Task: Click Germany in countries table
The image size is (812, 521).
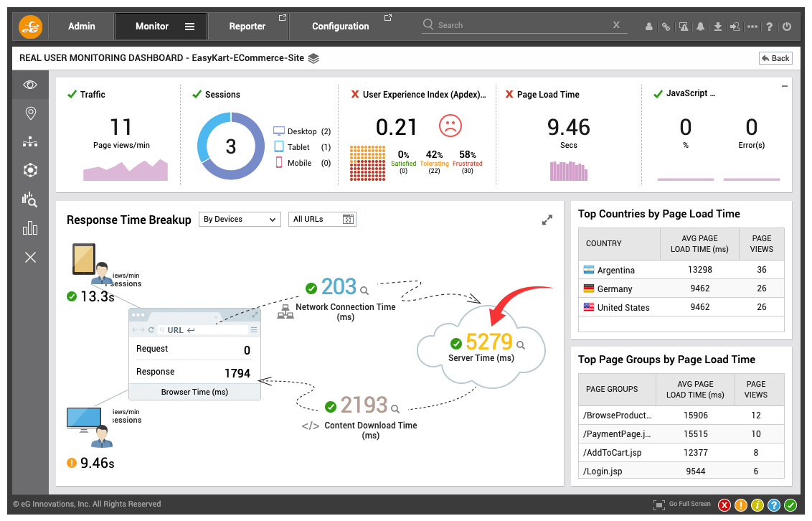Action: pos(615,289)
